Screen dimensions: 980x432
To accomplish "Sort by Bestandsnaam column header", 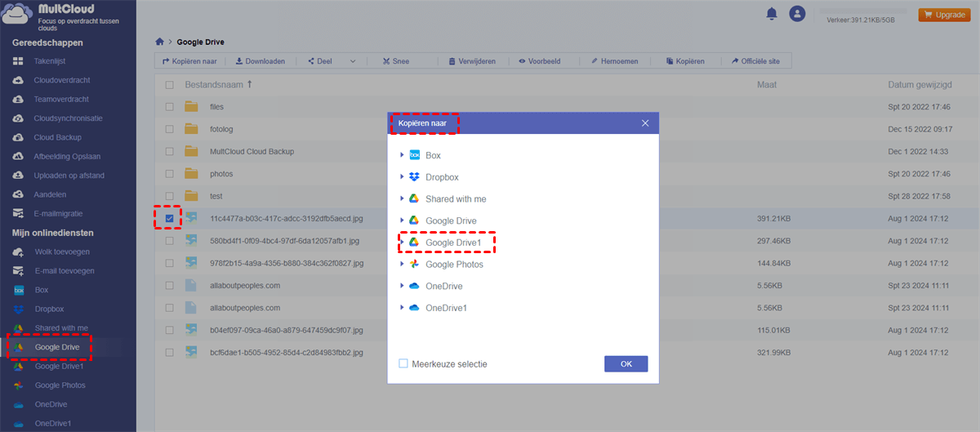I will pyautogui.click(x=215, y=85).
